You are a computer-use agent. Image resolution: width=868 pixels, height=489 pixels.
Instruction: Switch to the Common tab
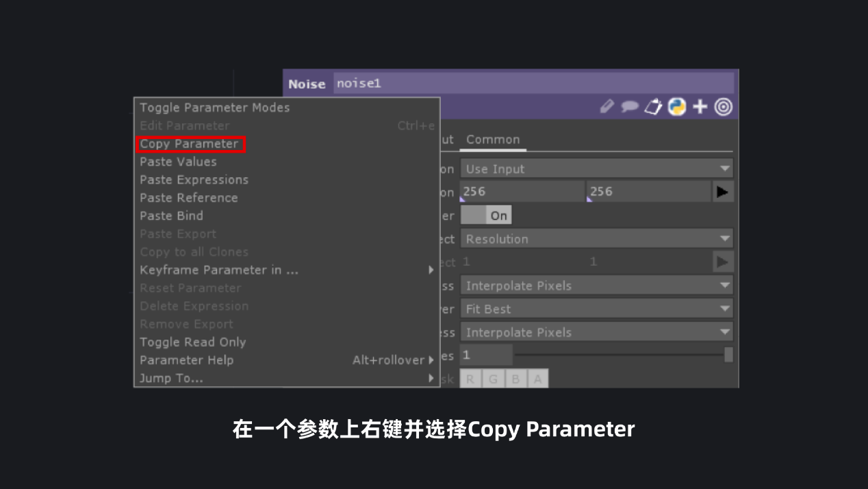tap(493, 139)
